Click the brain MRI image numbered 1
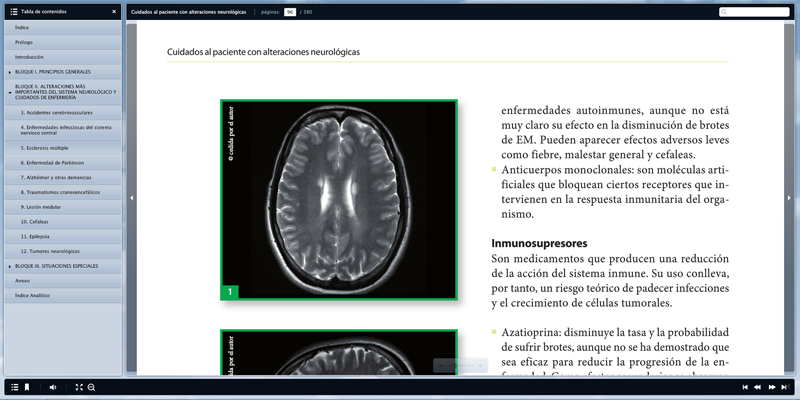The image size is (800, 400). (x=339, y=199)
